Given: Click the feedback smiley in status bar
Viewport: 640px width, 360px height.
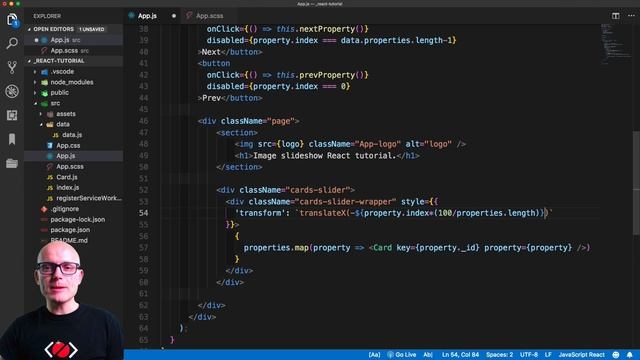Looking at the screenshot, I should [616, 355].
